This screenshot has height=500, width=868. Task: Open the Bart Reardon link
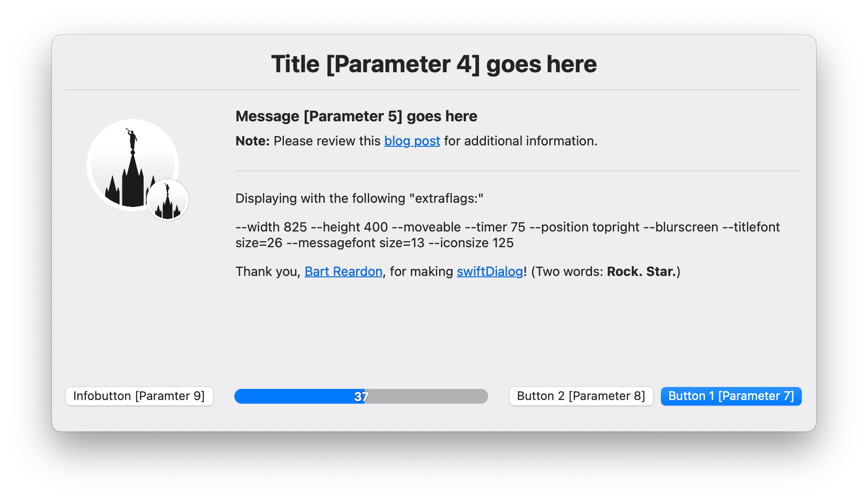click(x=343, y=271)
